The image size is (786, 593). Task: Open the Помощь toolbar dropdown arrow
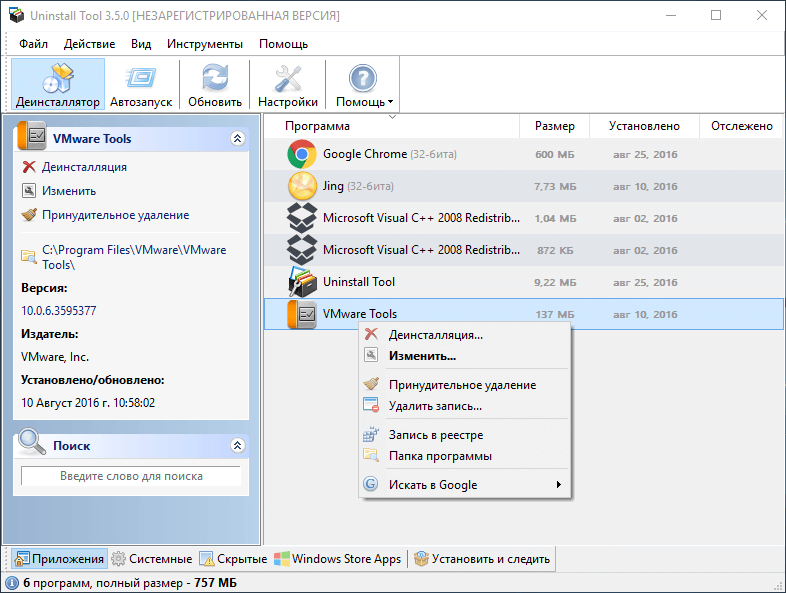coord(390,102)
